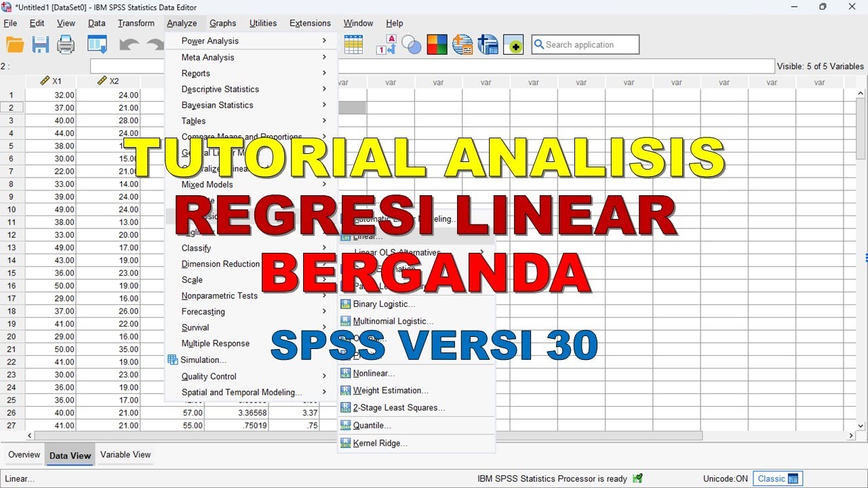The image size is (868, 488).
Task: Click the 'Visible: 5 of 5 Variables' text
Action: coord(821,66)
